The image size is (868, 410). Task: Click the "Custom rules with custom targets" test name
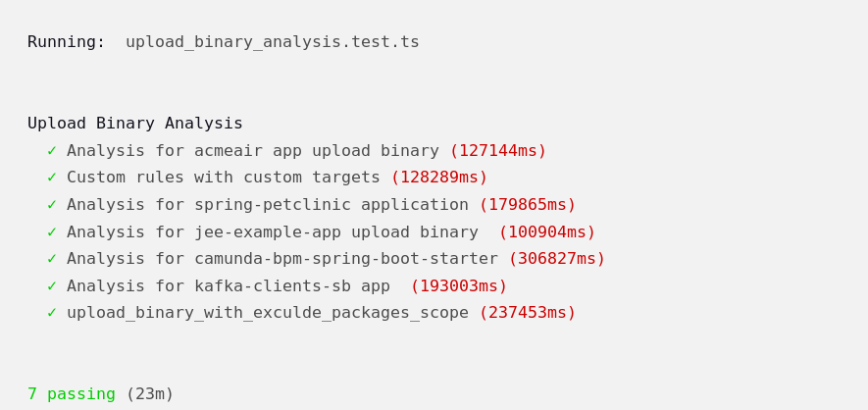point(223,178)
